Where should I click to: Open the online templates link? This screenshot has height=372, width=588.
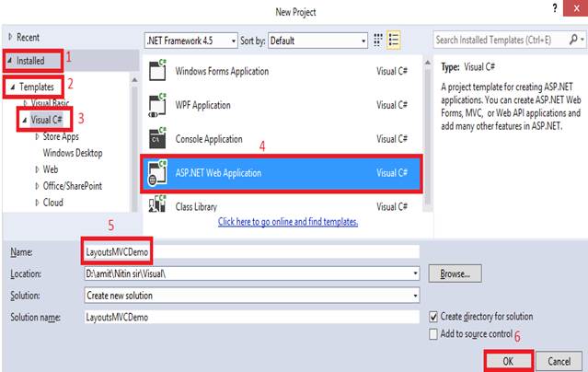(x=288, y=222)
